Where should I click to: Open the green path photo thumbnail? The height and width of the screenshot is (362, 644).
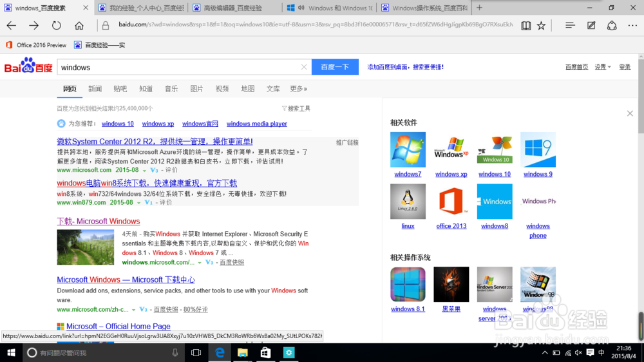click(86, 247)
